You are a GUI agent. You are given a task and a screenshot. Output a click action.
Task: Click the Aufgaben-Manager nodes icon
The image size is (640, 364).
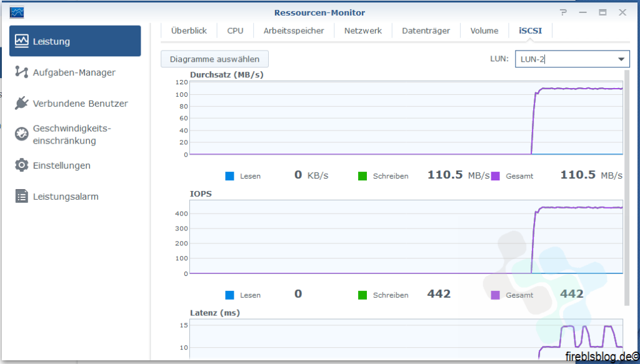21,72
